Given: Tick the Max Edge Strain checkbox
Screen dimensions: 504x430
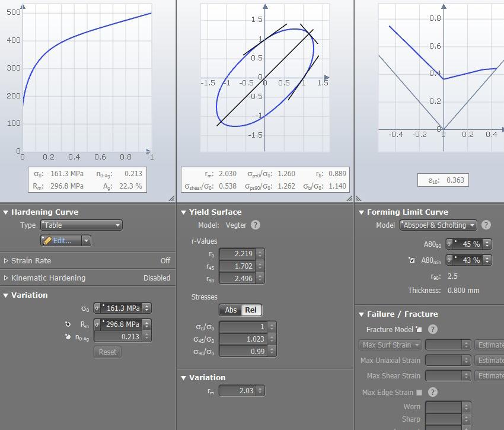Looking at the screenshot, I should coord(419,393).
